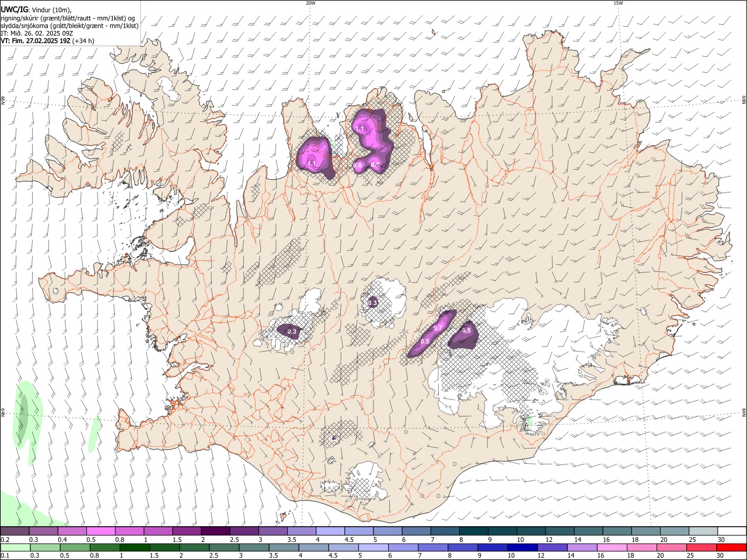This screenshot has width=747, height=560.
Task: Click the '0.1' label under the lower scale
Action: (x=5, y=556)
